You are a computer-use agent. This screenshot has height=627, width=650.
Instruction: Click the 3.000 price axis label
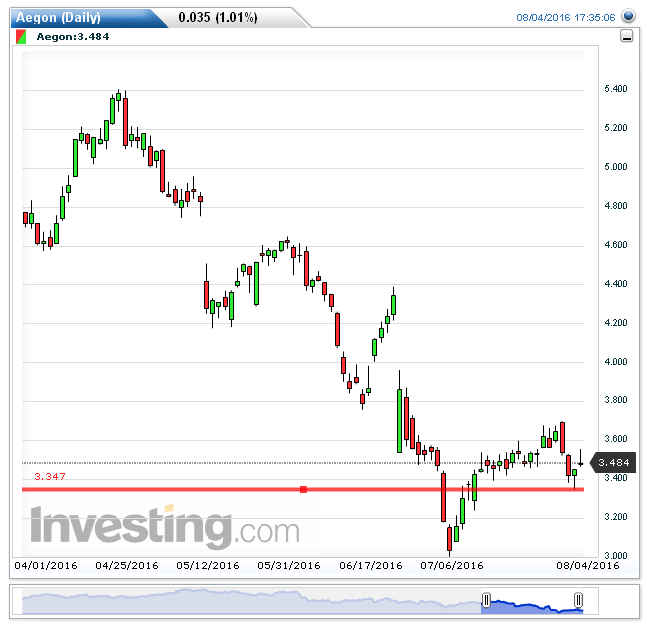point(616,555)
